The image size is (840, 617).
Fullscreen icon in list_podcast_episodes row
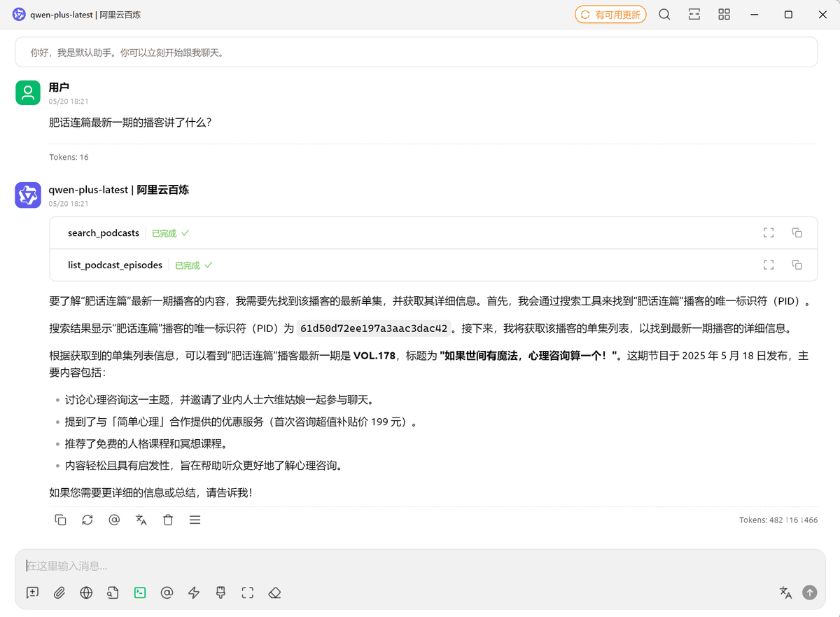click(769, 265)
